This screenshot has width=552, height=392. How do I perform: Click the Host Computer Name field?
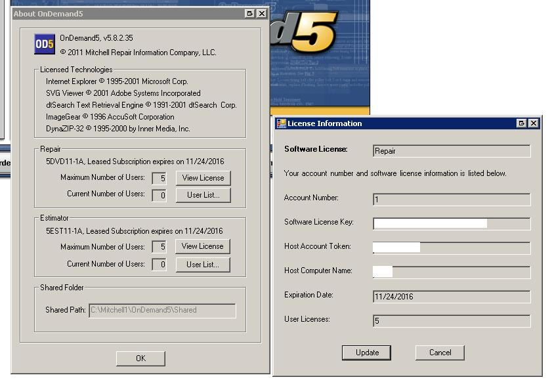point(451,272)
